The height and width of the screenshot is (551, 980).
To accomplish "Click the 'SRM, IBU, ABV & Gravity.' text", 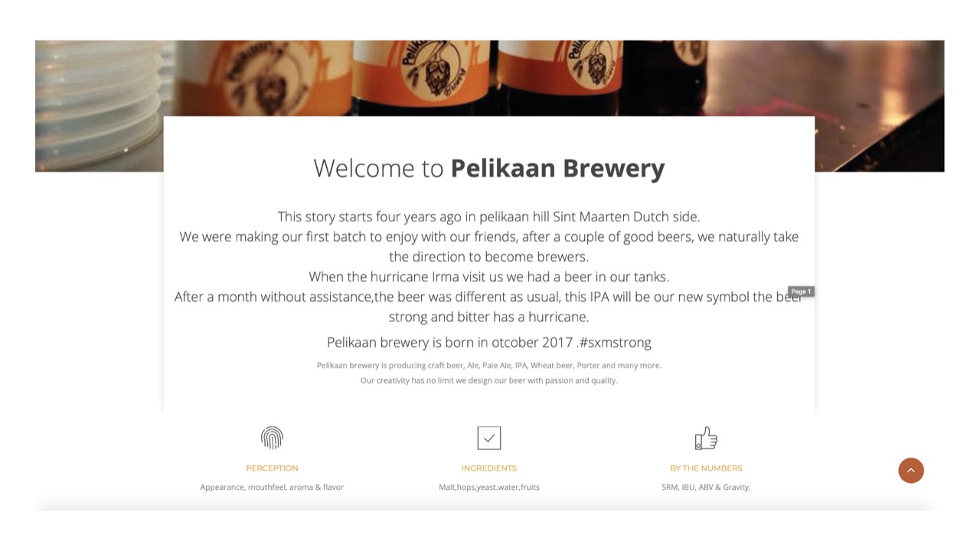I will 706,487.
